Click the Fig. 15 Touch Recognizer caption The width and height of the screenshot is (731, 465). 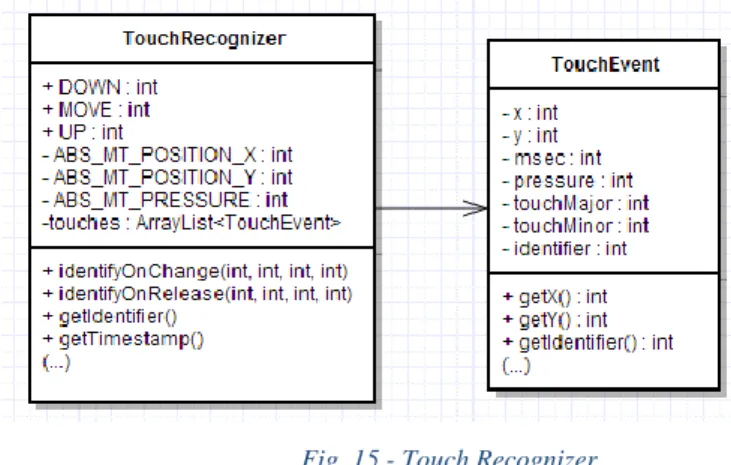tap(450, 456)
